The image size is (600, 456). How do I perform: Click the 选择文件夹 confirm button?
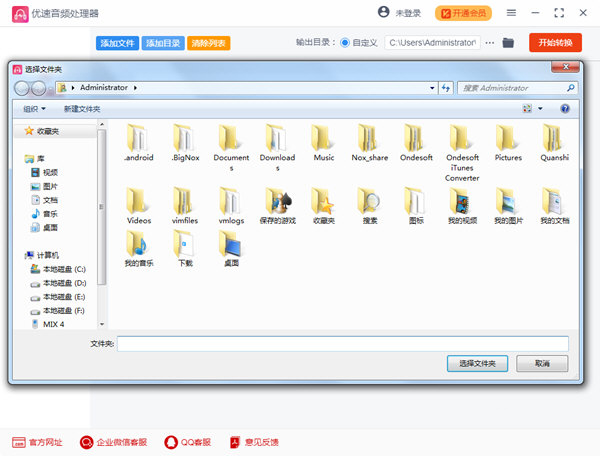477,364
